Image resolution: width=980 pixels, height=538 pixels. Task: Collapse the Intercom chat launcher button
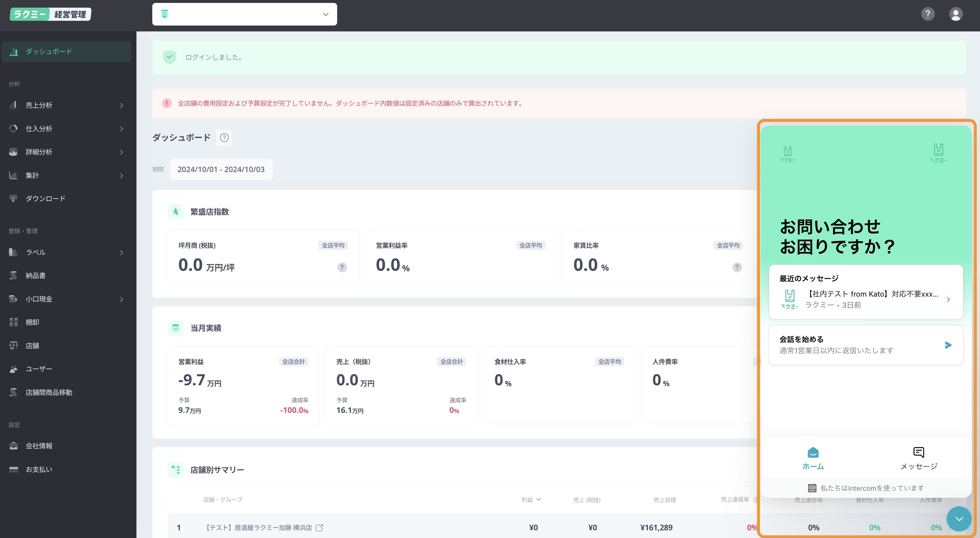pyautogui.click(x=959, y=519)
